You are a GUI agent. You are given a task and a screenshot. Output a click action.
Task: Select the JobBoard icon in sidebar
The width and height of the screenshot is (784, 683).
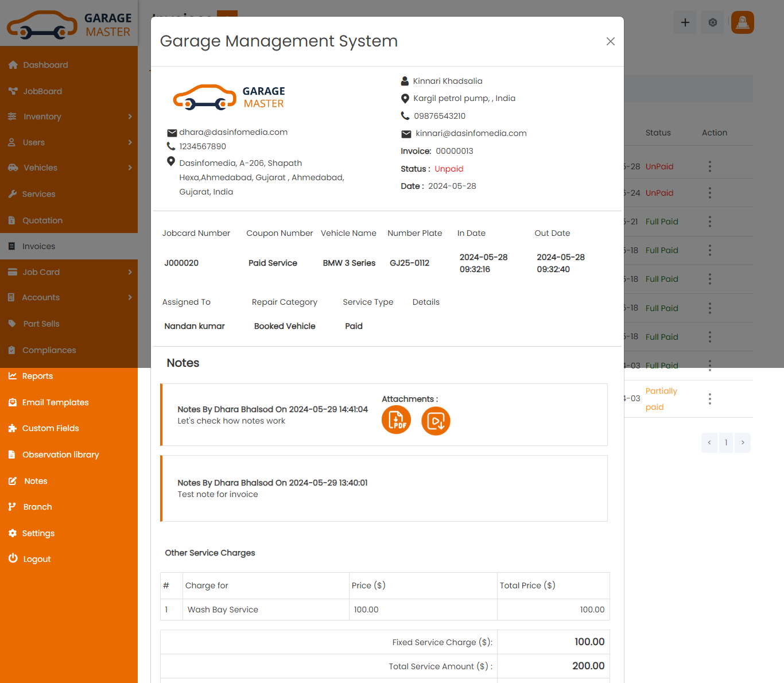[13, 91]
